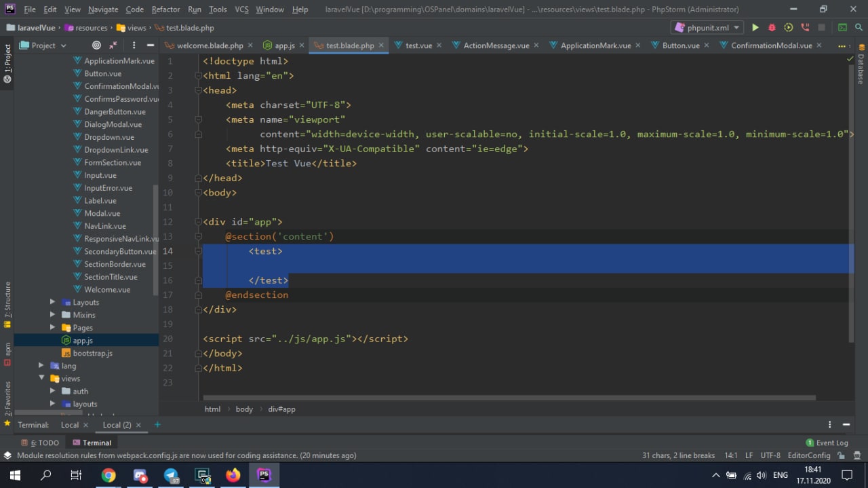
Task: Close the welcome.blade.php tab
Action: pos(250,45)
